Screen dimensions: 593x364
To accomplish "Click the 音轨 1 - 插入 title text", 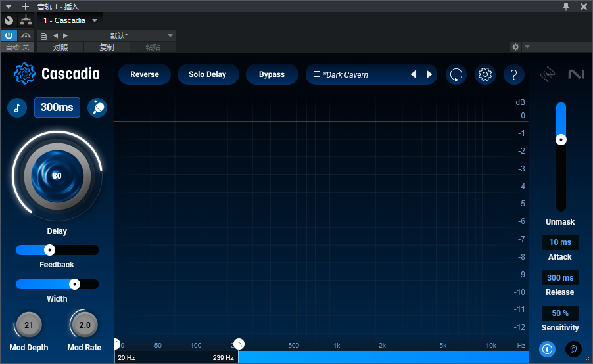I will [x=58, y=7].
